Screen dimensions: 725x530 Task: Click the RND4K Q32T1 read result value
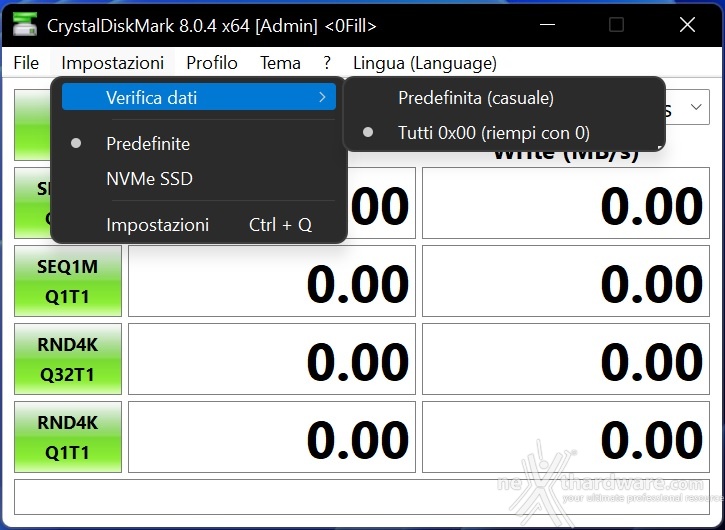[x=272, y=359]
